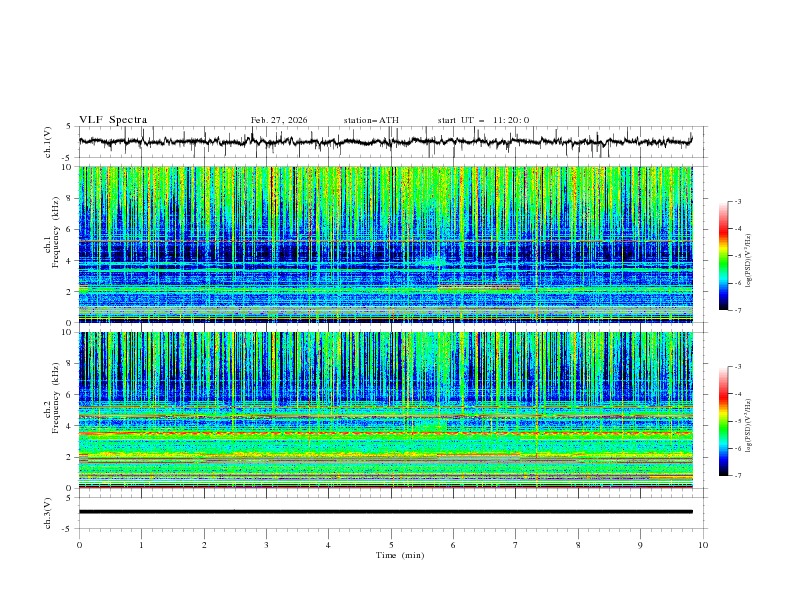Click time axis tick label "5"

point(391,545)
